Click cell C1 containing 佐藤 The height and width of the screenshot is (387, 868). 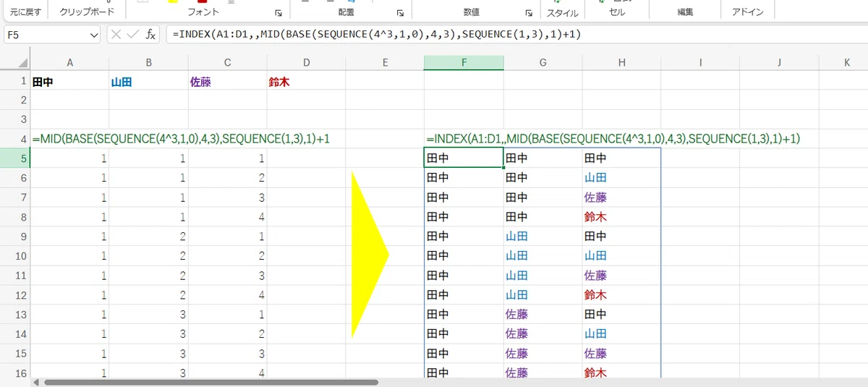pyautogui.click(x=227, y=80)
